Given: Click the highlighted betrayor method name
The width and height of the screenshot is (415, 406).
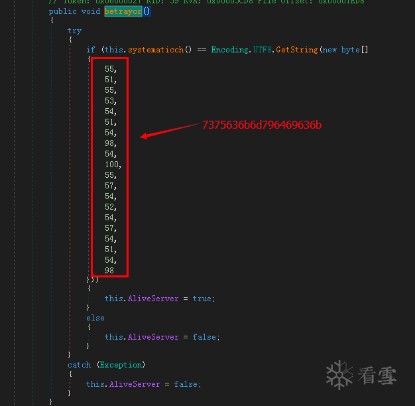Looking at the screenshot, I should tap(123, 11).
